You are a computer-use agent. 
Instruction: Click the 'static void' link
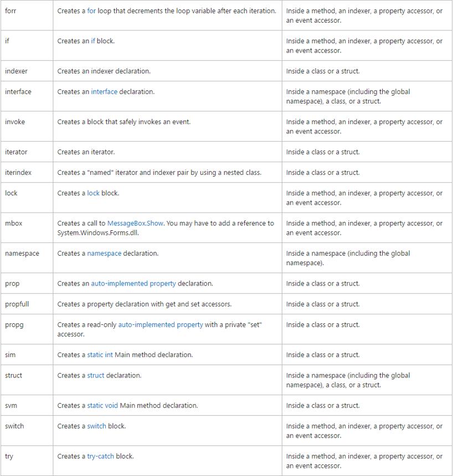coord(102,406)
